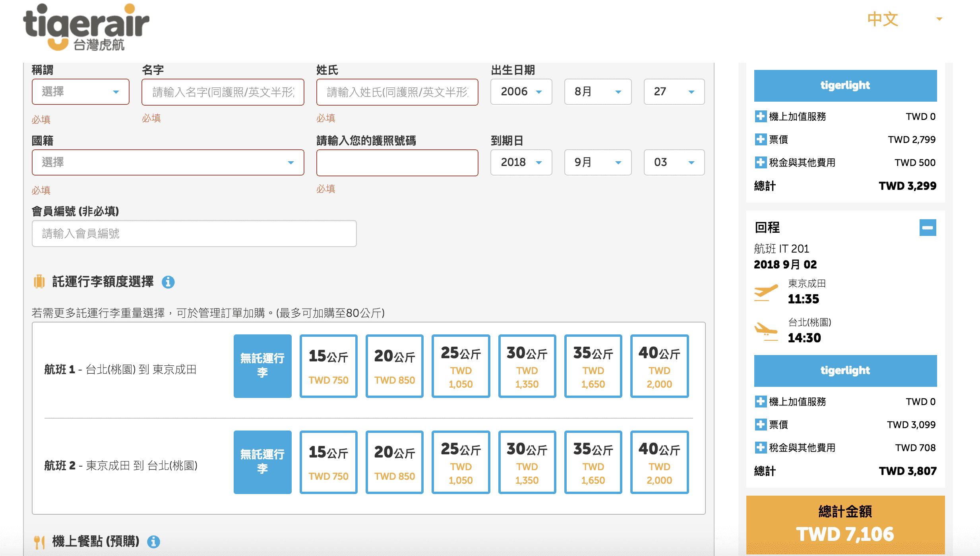980x556 pixels.
Task: Select 30公斤 TWD 1,350 for flight 1
Action: click(x=527, y=366)
